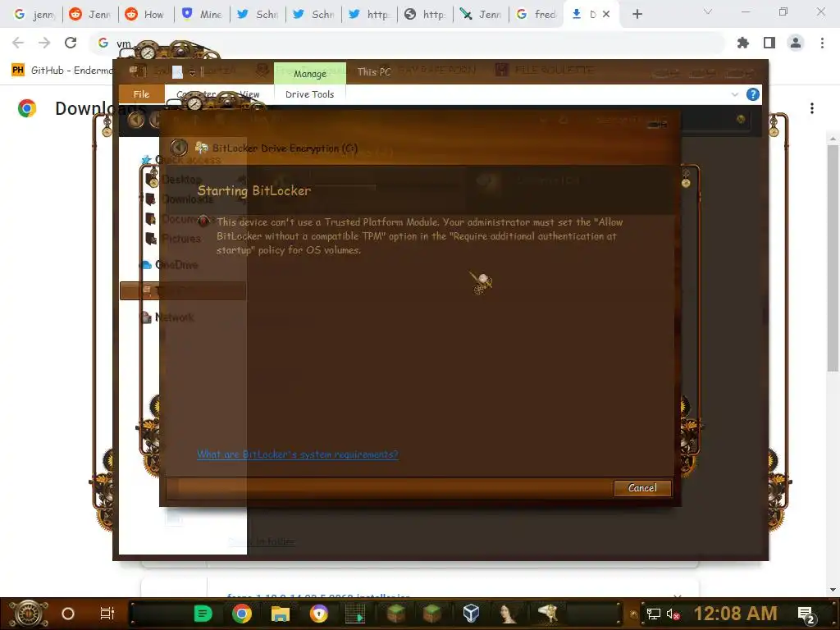Click Chrome back arrow
This screenshot has width=840, height=630.
tap(18, 43)
